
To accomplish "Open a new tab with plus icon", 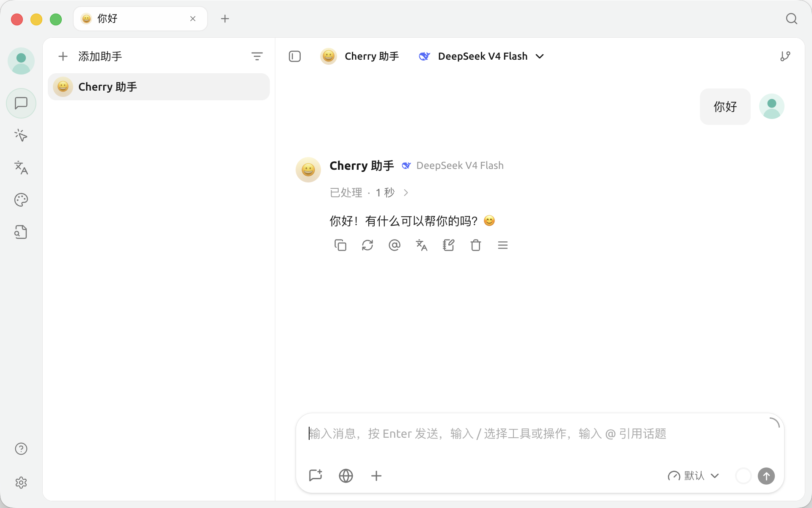I will coord(225,19).
